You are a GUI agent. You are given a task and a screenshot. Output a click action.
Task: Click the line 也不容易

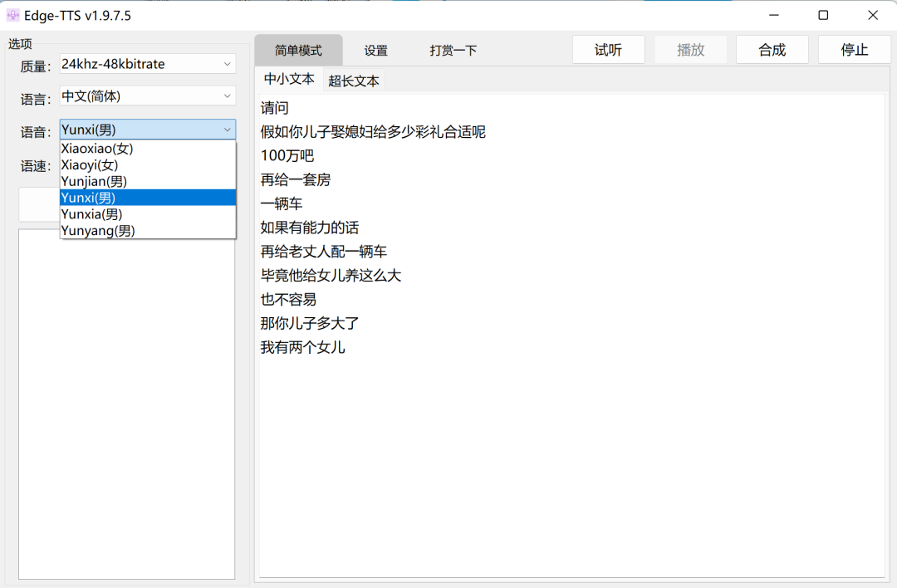288,300
